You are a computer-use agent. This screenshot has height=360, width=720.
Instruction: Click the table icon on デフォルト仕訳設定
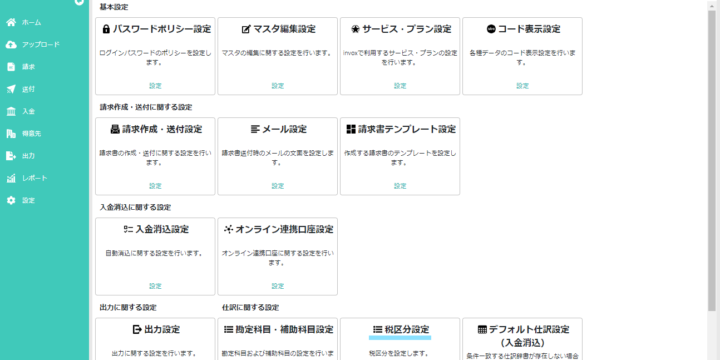point(482,329)
